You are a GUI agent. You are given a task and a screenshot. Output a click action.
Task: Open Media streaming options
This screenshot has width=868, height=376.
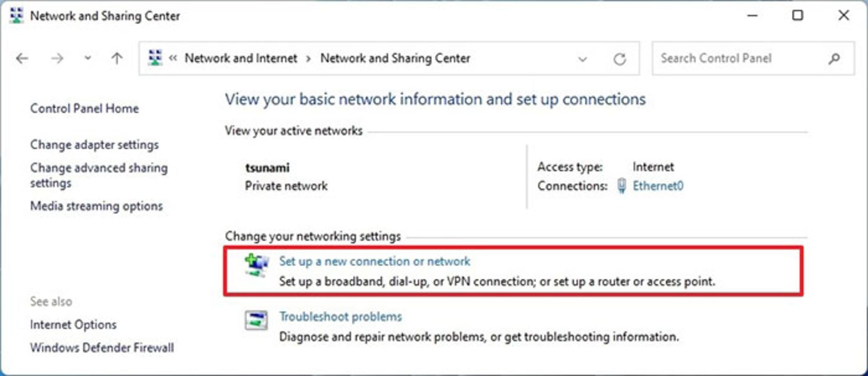[x=96, y=206]
